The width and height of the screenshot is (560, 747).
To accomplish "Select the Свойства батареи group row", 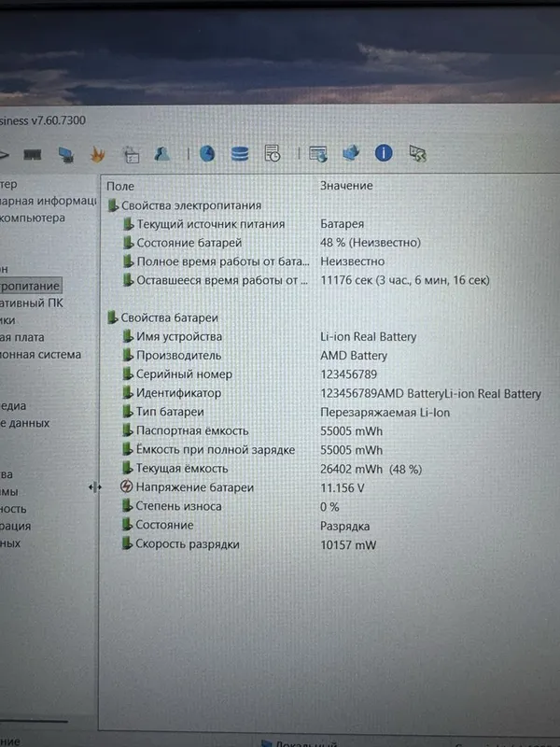I will click(x=162, y=317).
